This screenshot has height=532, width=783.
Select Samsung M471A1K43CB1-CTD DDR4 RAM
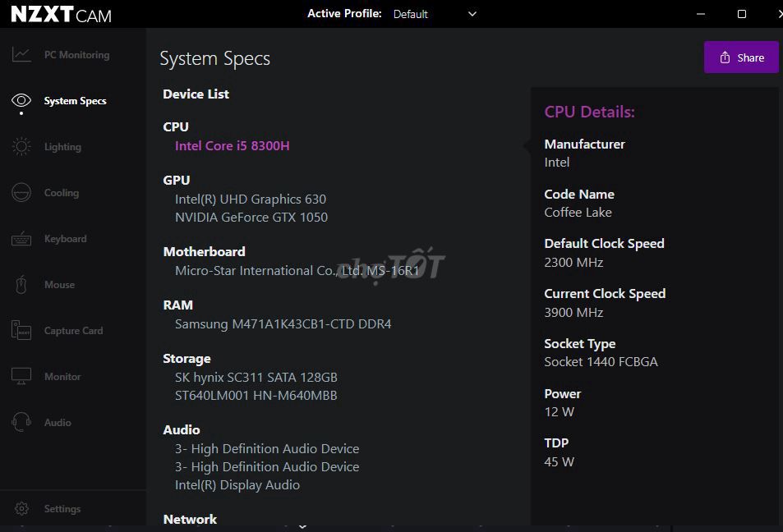[283, 324]
